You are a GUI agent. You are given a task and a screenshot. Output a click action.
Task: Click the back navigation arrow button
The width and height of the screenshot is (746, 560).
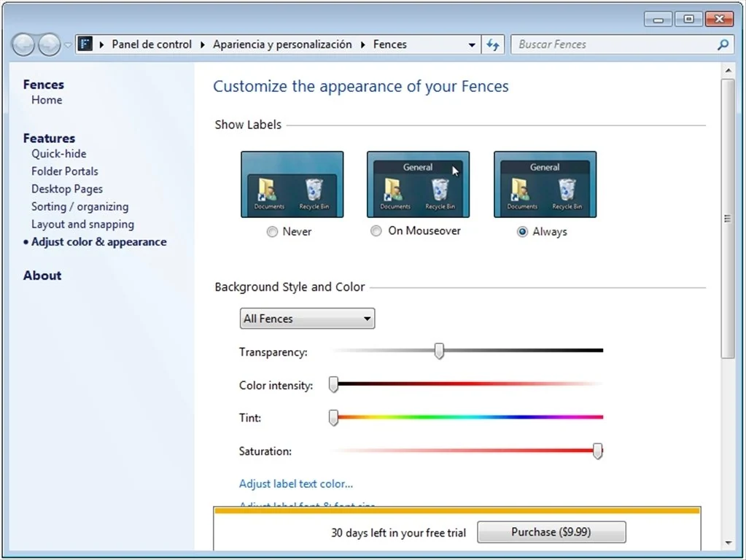tap(23, 44)
